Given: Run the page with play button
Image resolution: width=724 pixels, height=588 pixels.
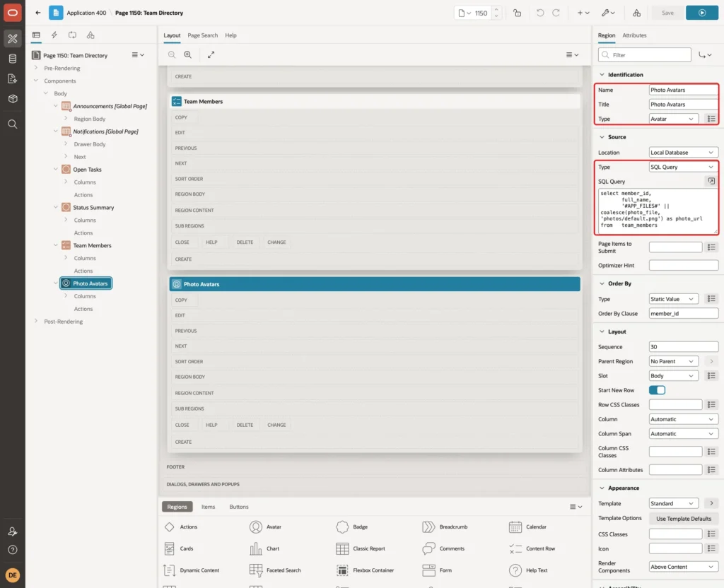Looking at the screenshot, I should (x=702, y=13).
